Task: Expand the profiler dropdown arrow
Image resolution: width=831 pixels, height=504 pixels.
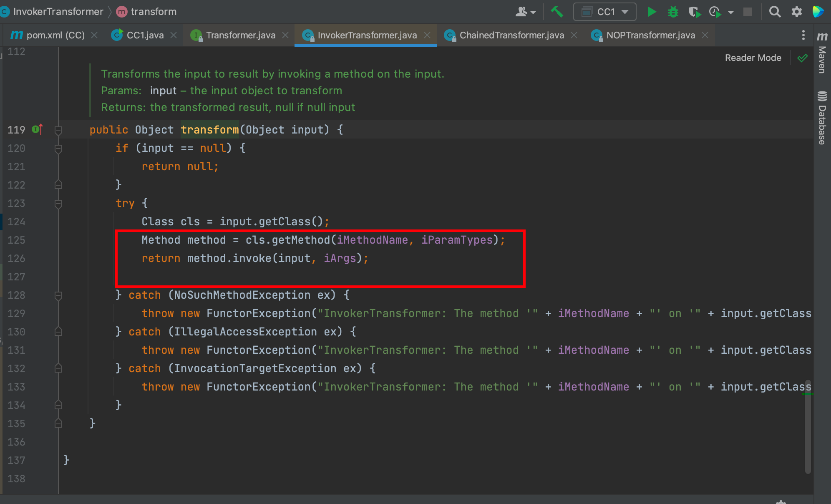Action: click(x=731, y=12)
